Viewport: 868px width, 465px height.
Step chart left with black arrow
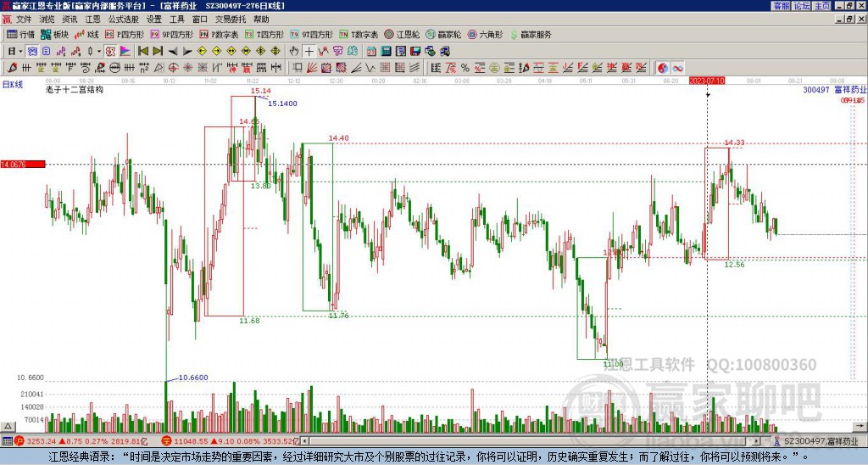(x=173, y=52)
